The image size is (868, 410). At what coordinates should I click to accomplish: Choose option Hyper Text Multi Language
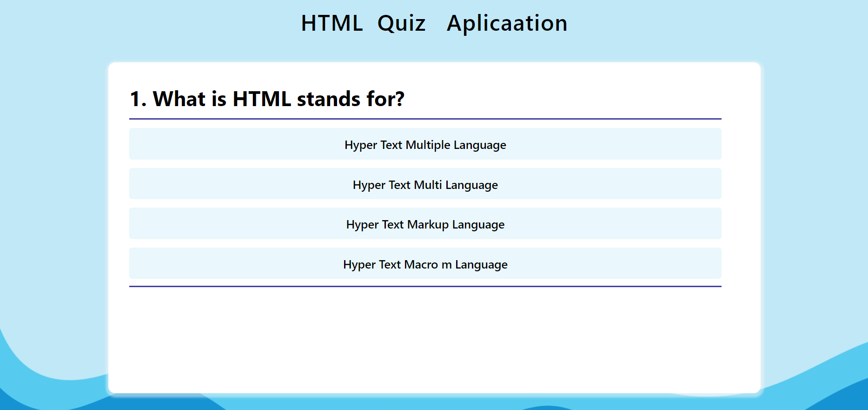pyautogui.click(x=425, y=184)
